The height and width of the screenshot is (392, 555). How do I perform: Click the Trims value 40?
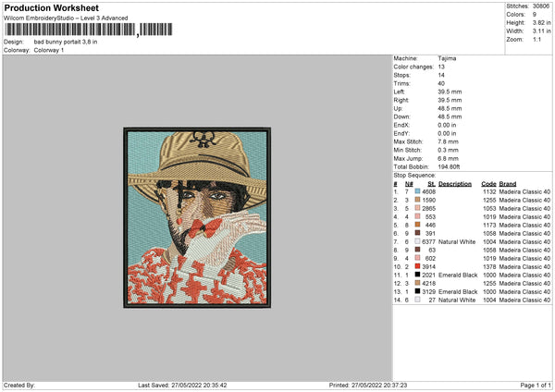[x=441, y=83]
